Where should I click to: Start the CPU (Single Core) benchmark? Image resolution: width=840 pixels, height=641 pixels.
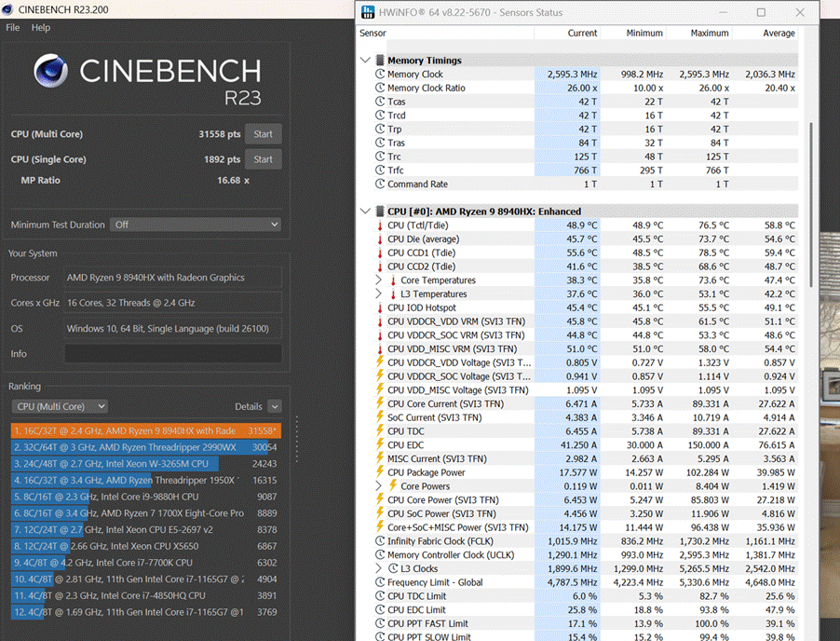[x=263, y=159]
